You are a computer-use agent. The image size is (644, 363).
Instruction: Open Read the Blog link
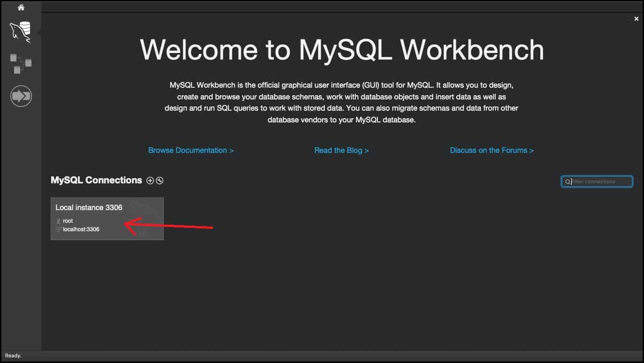point(342,151)
